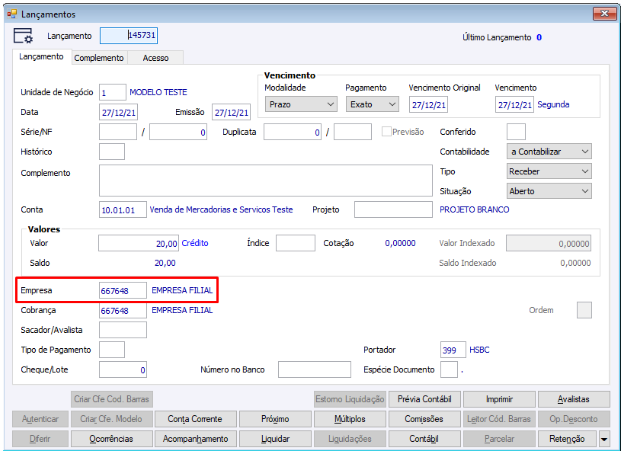Click the HSBC portador name
This screenshot has height=453, width=623.
[479, 350]
